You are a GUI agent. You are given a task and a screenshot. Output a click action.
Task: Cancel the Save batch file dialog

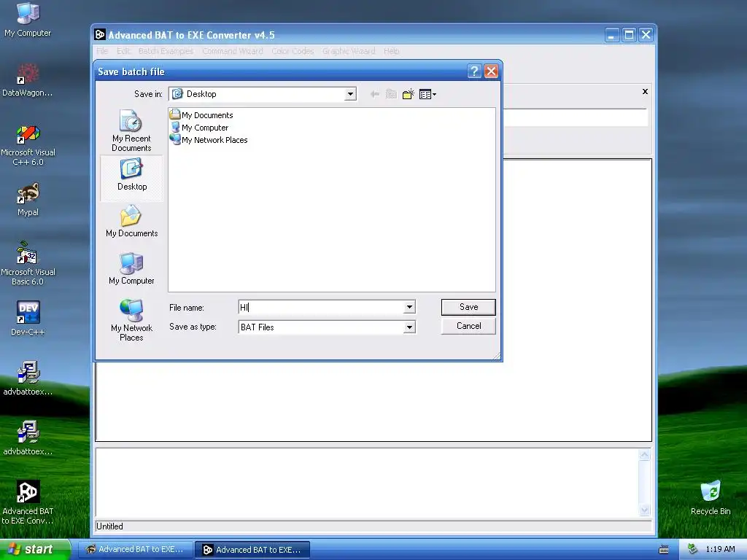pyautogui.click(x=468, y=326)
